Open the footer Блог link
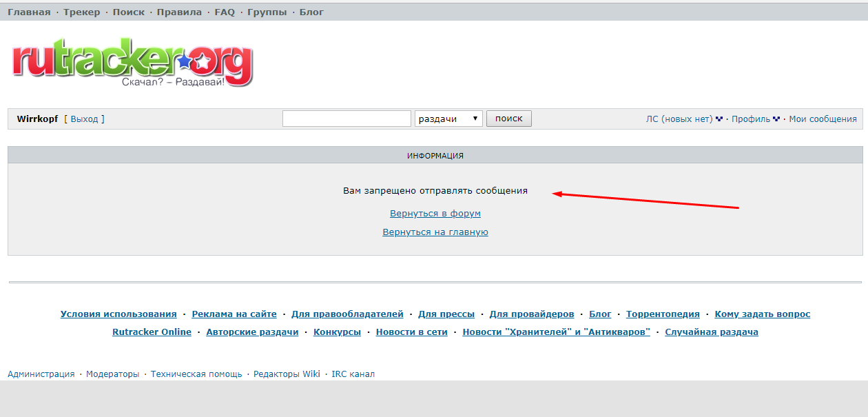 (600, 314)
